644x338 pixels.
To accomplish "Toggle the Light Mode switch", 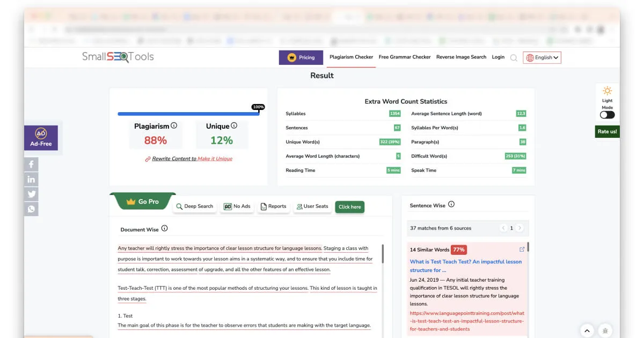I will (x=607, y=115).
